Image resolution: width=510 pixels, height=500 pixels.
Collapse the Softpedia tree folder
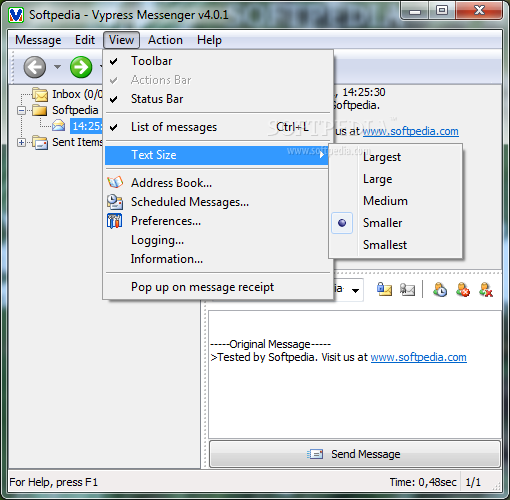click(21, 110)
